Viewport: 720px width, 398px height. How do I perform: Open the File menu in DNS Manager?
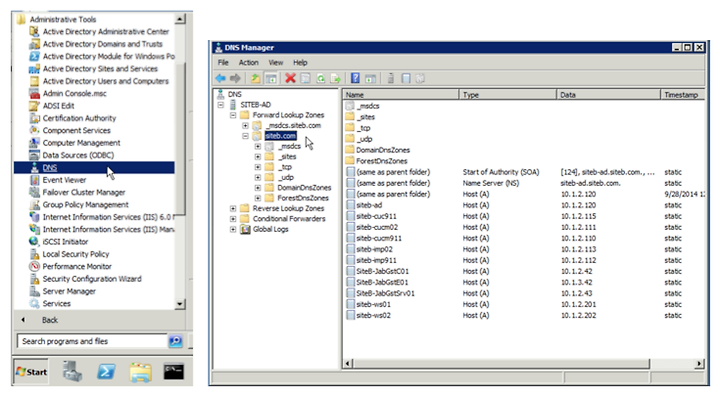(x=223, y=62)
